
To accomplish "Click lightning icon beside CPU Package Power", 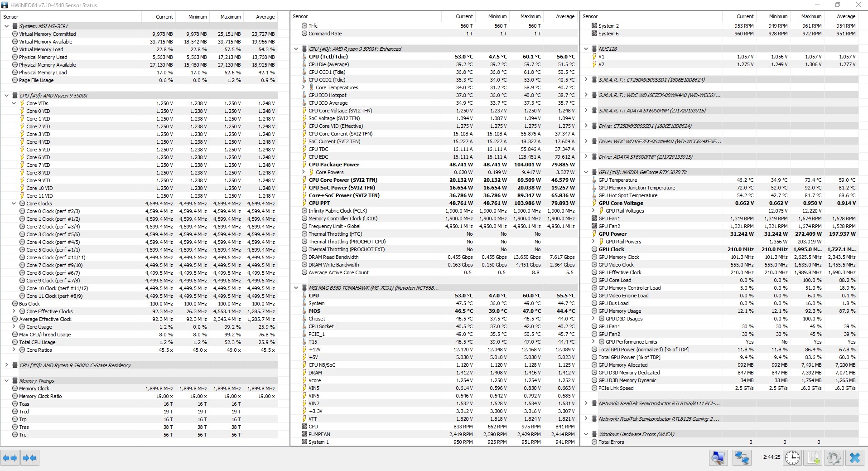I will pyautogui.click(x=304, y=165).
